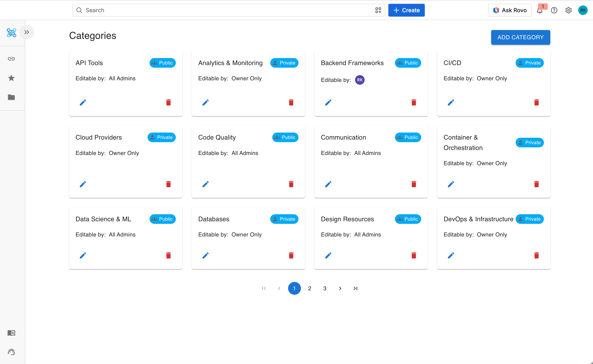Viewport: 593px width, 364px height.
Task: Edit the Cloud Providers category
Action: 83,184
